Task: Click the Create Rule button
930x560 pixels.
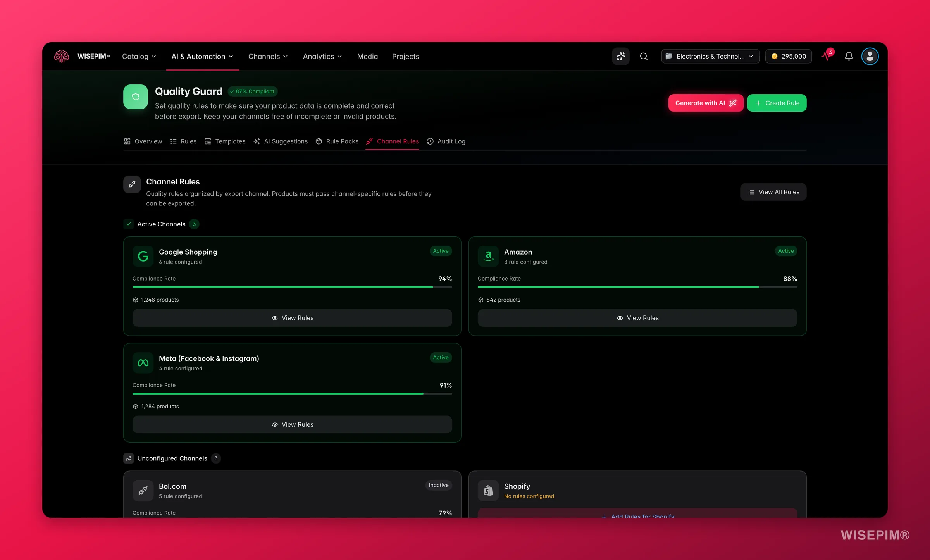Action: point(777,103)
